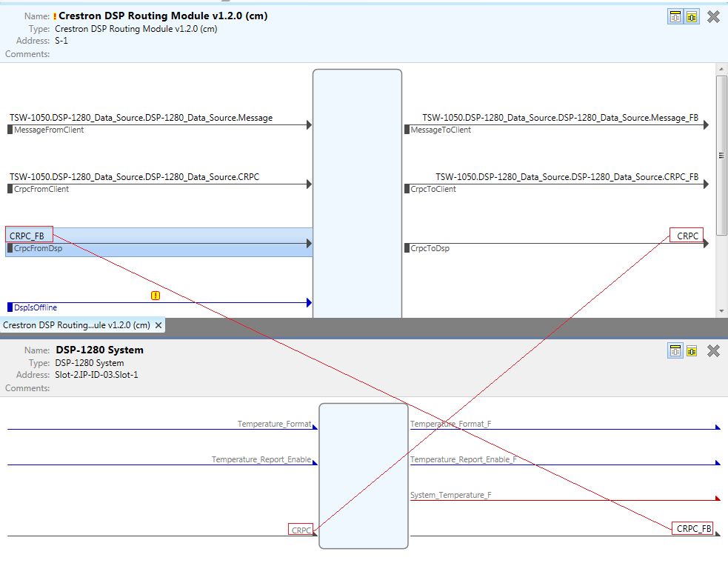Viewport: 728px width, 566px height.
Task: Select the Temperature_Format_F output
Action: pos(450,424)
